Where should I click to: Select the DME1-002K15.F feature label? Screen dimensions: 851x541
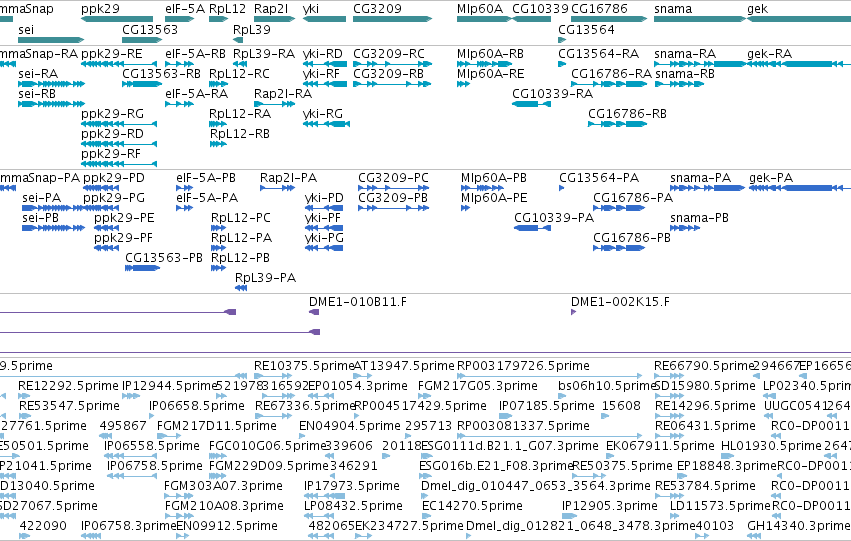(620, 302)
